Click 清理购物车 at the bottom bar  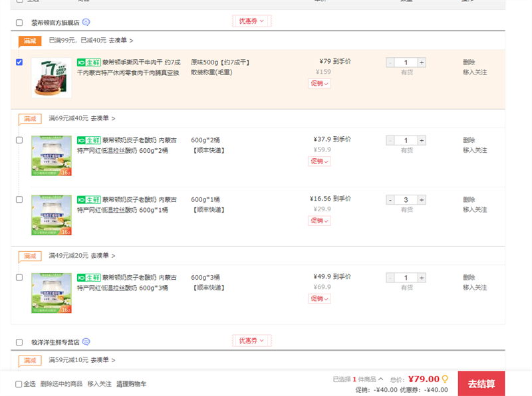click(x=131, y=384)
